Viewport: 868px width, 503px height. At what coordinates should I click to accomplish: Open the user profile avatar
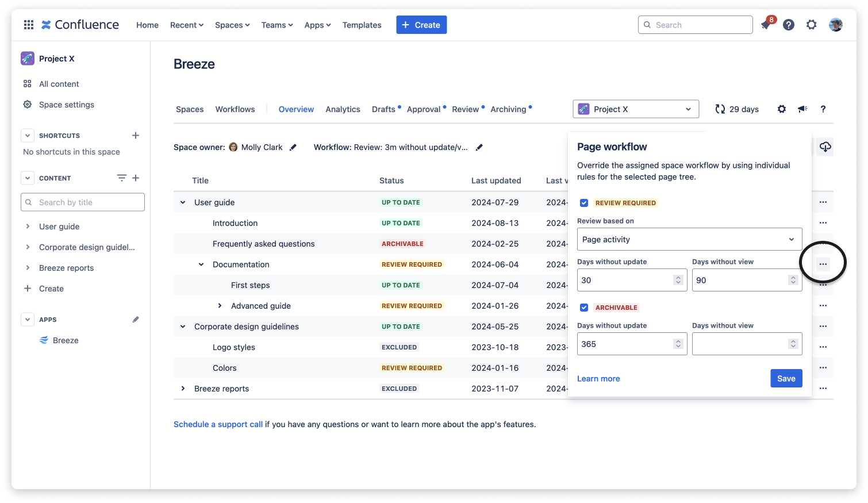click(836, 25)
